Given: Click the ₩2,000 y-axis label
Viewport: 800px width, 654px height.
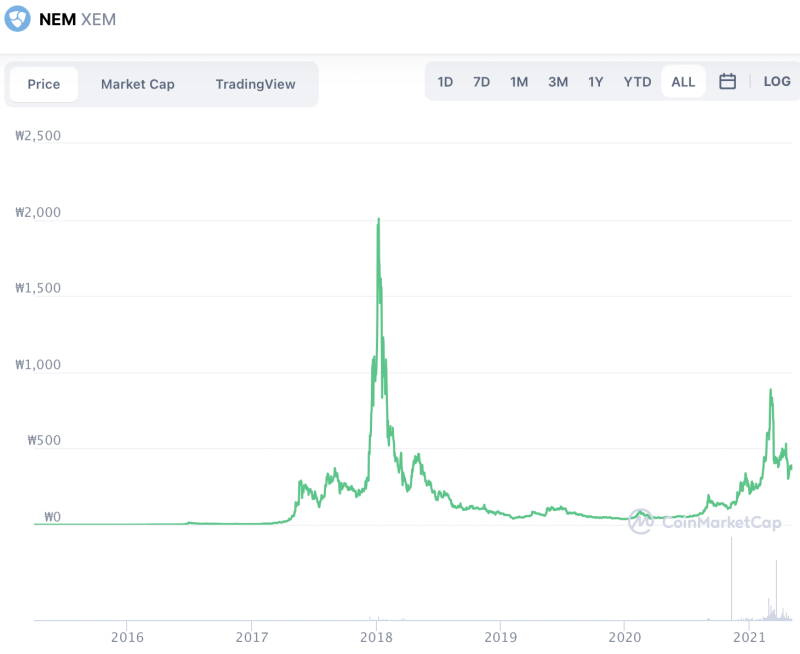Looking at the screenshot, I should [38, 212].
